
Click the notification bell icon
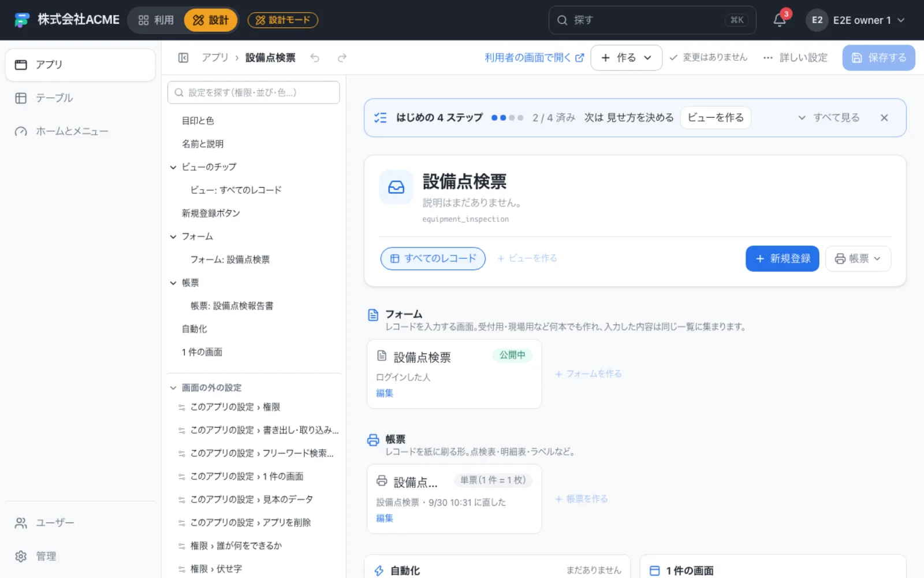coord(780,20)
